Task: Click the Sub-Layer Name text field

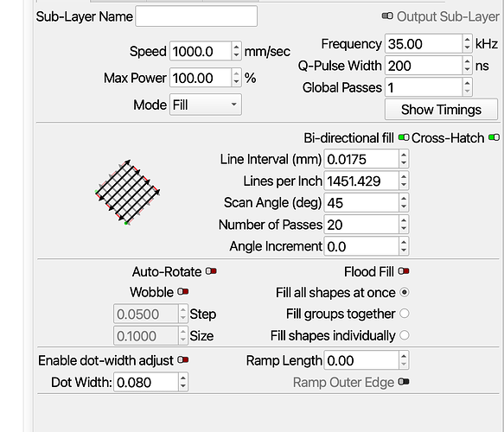Action: (196, 16)
